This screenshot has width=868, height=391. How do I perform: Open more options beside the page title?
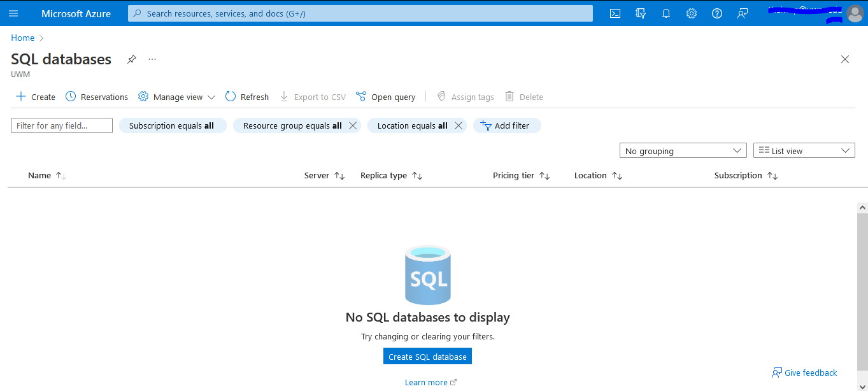click(x=152, y=59)
